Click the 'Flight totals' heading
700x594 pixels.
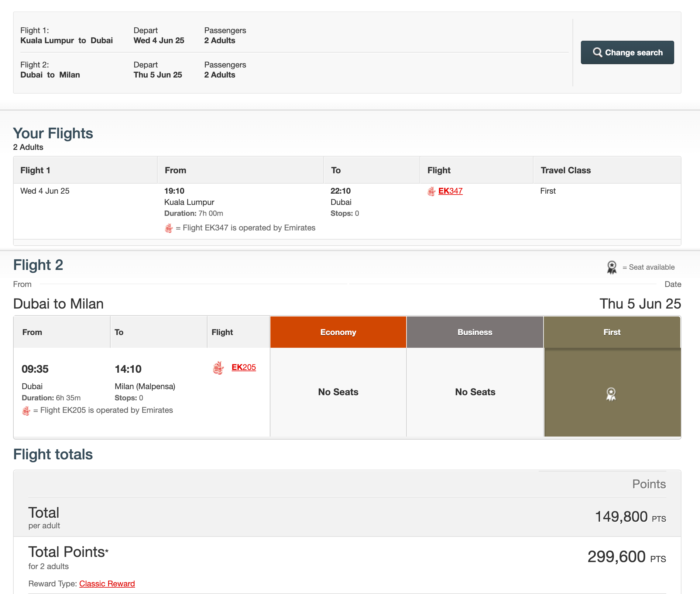53,454
